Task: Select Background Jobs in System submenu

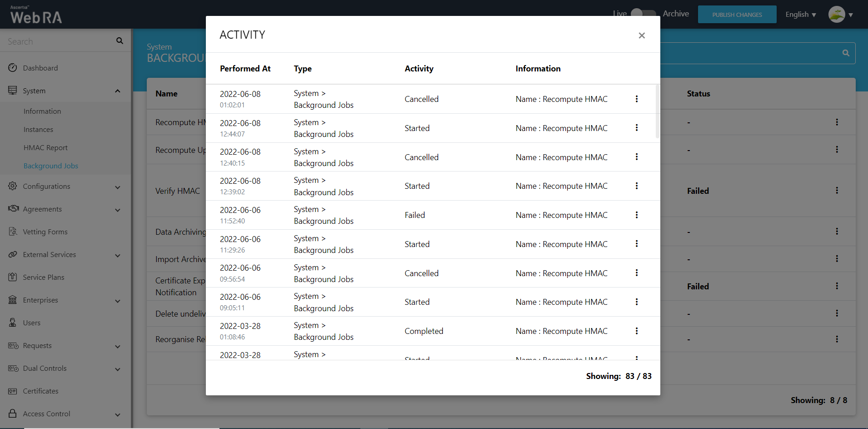Action: click(51, 166)
